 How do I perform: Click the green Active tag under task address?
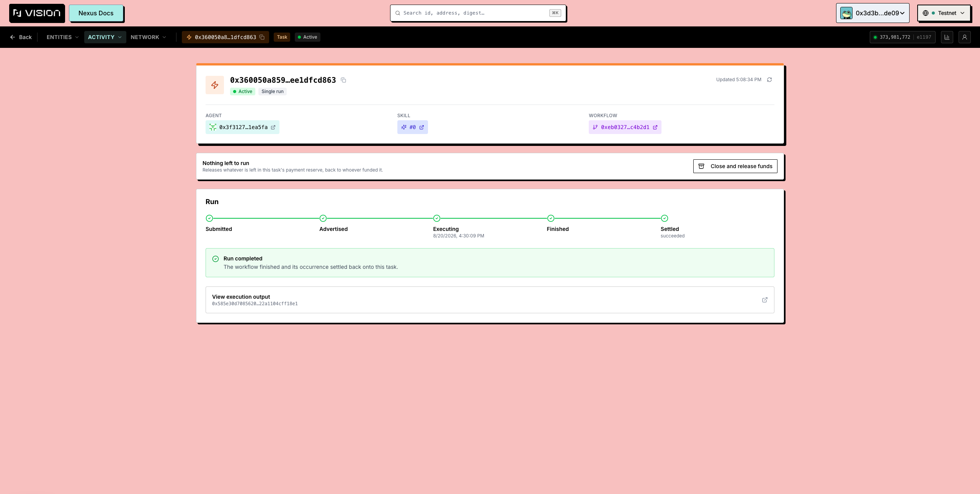point(243,92)
